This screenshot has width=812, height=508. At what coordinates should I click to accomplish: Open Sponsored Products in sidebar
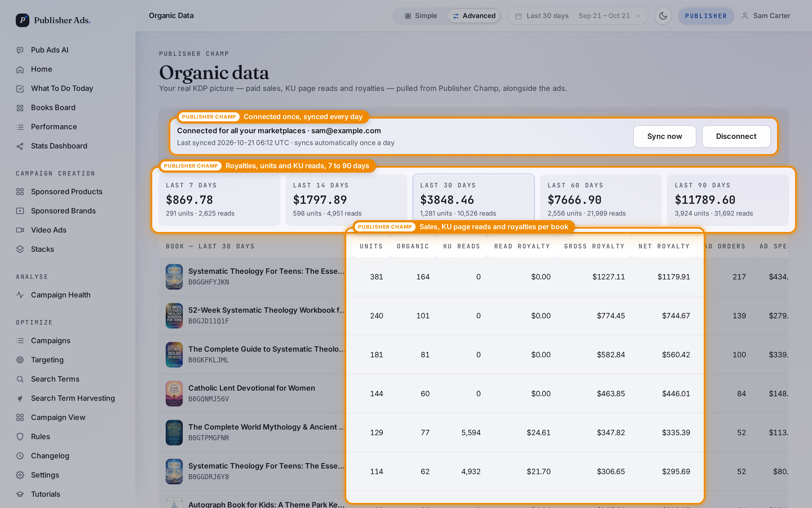[67, 192]
